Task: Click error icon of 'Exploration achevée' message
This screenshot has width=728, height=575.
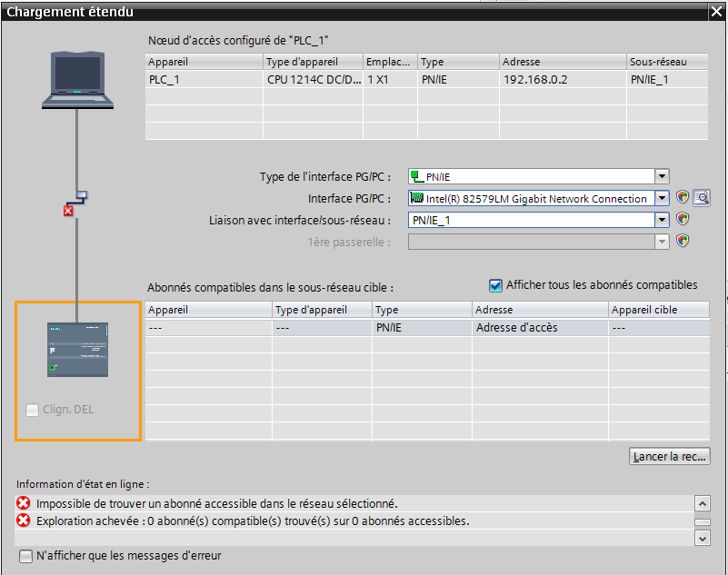Action: click(x=25, y=521)
